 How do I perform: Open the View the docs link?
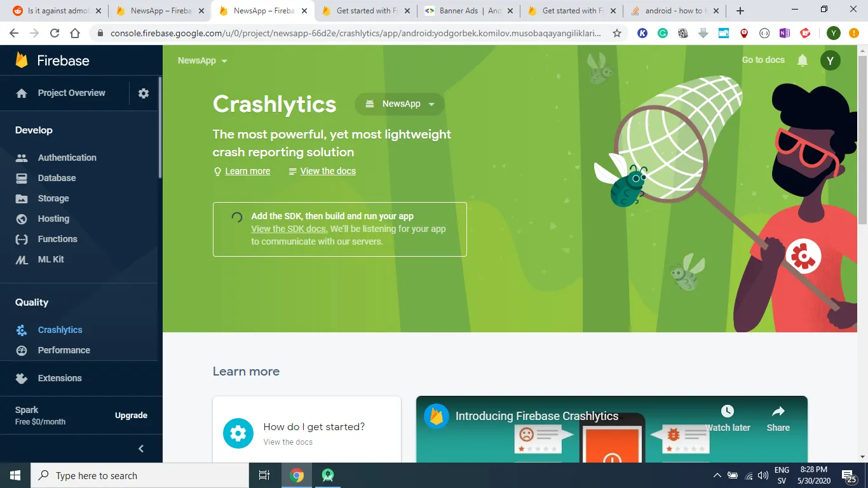click(328, 171)
